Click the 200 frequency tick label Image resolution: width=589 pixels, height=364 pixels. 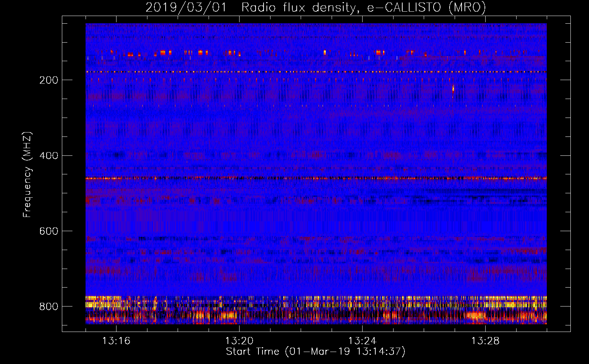[x=49, y=80]
